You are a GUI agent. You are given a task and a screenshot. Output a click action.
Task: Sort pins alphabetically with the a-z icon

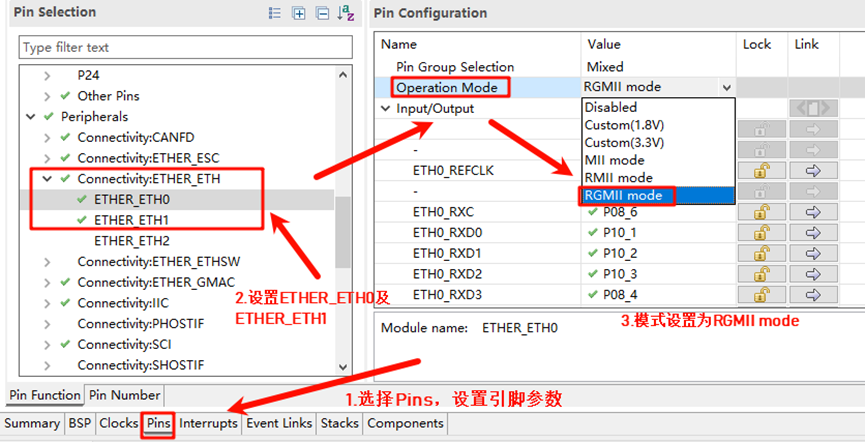(346, 13)
